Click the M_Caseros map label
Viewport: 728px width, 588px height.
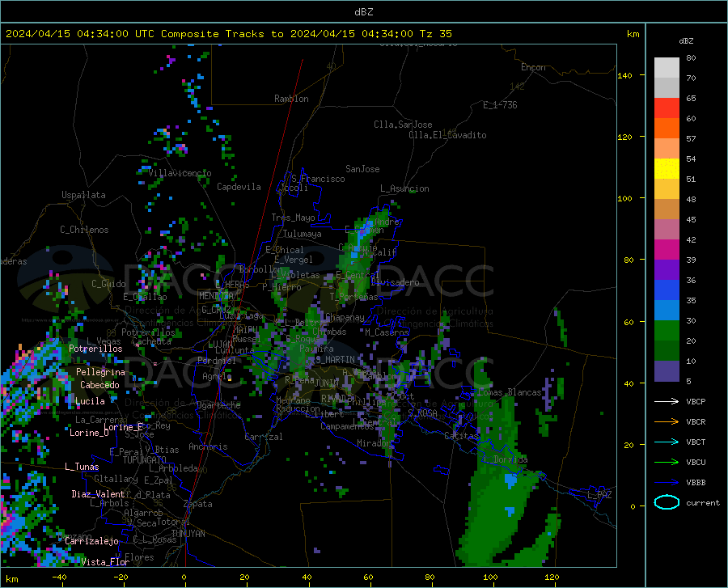click(x=387, y=332)
